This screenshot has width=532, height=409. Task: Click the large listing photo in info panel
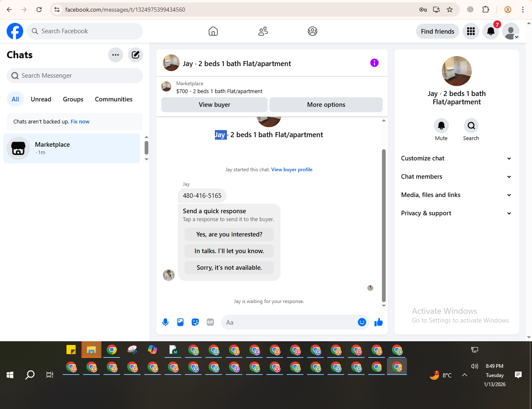coord(457,71)
